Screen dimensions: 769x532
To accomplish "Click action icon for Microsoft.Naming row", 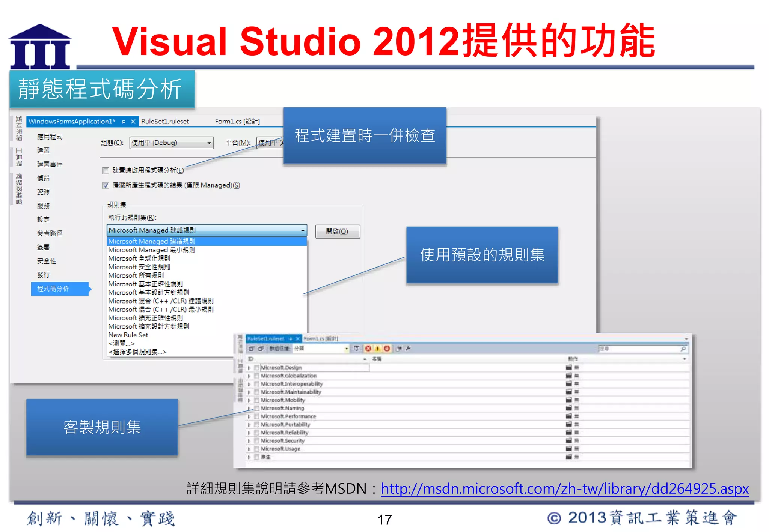I will pyautogui.click(x=569, y=408).
